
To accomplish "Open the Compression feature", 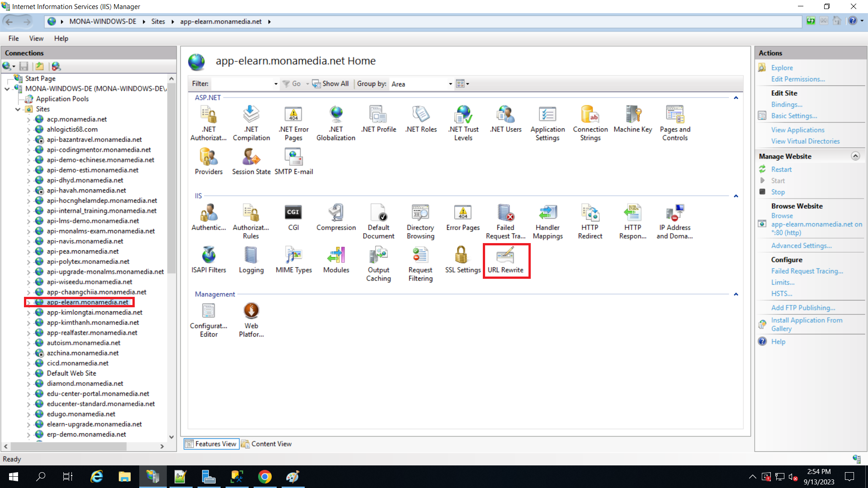I will (336, 218).
